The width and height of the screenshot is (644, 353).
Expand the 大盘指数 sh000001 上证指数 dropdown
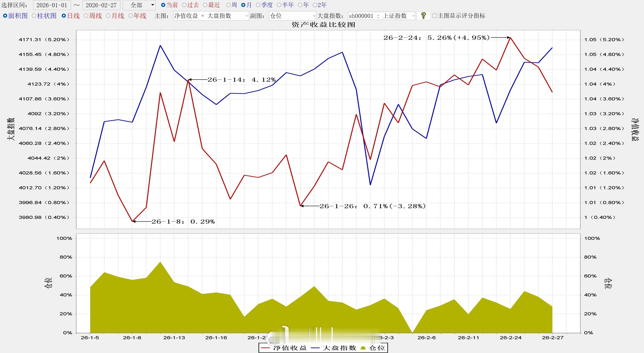pyautogui.click(x=382, y=16)
